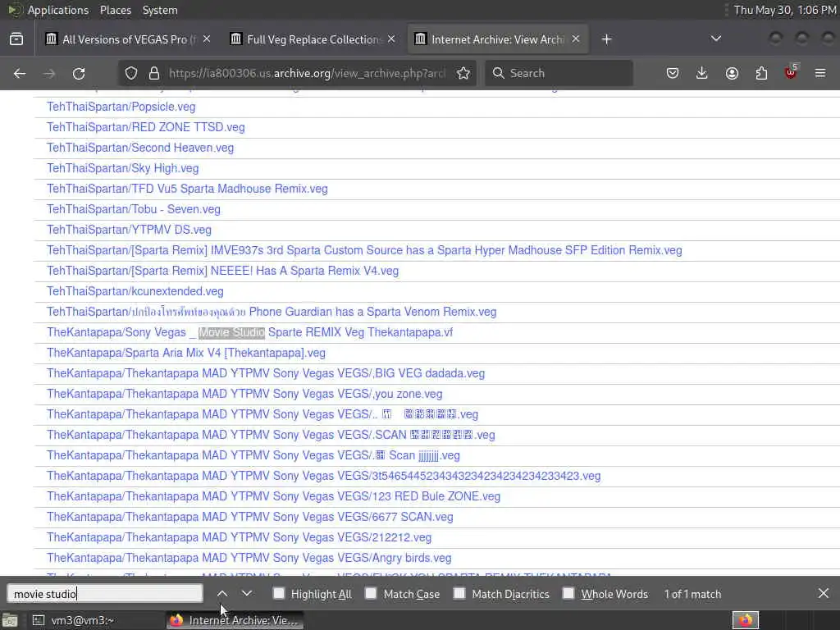Open the downloads panel arrow icon
The image size is (840, 630).
[x=702, y=73]
